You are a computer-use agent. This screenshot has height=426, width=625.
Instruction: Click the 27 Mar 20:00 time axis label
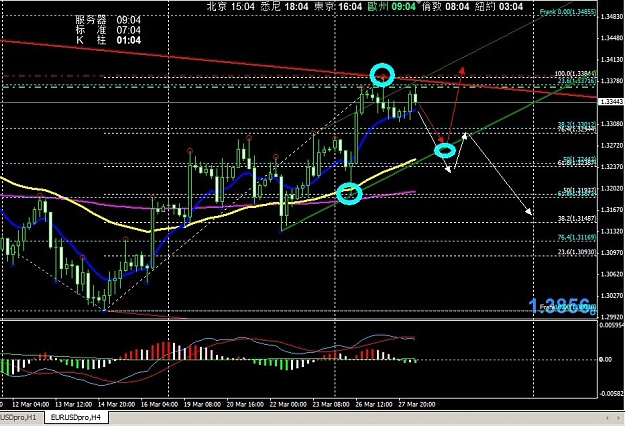(x=417, y=404)
